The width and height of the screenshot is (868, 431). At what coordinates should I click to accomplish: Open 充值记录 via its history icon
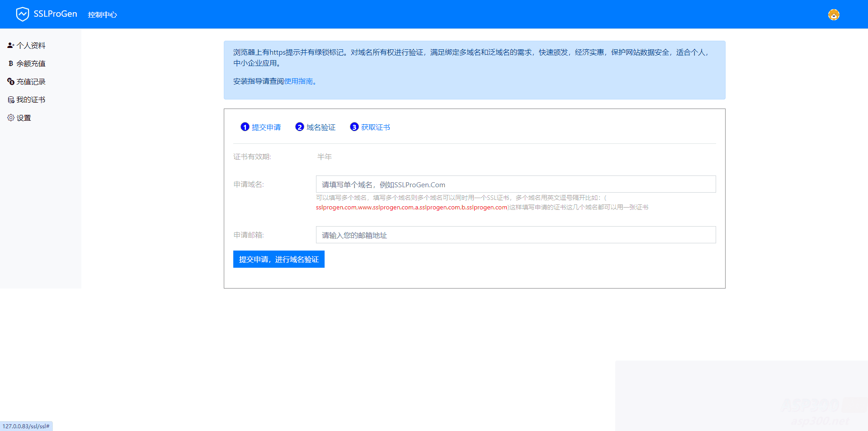click(x=10, y=81)
